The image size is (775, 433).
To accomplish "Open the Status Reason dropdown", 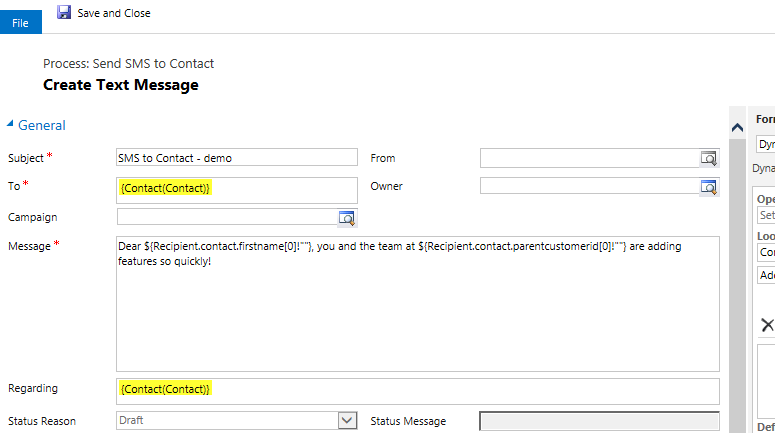I will 347,421.
